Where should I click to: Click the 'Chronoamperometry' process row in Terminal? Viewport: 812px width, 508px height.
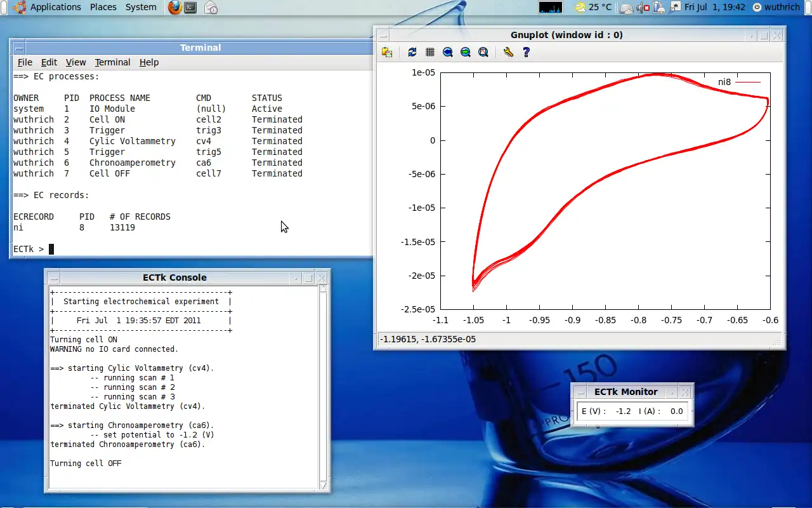(x=158, y=163)
